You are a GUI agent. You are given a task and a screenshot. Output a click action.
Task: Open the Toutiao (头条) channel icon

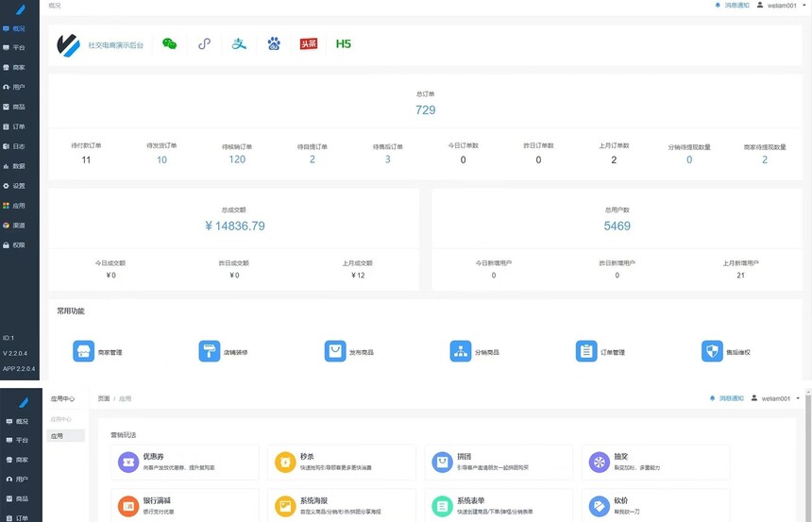click(x=308, y=43)
